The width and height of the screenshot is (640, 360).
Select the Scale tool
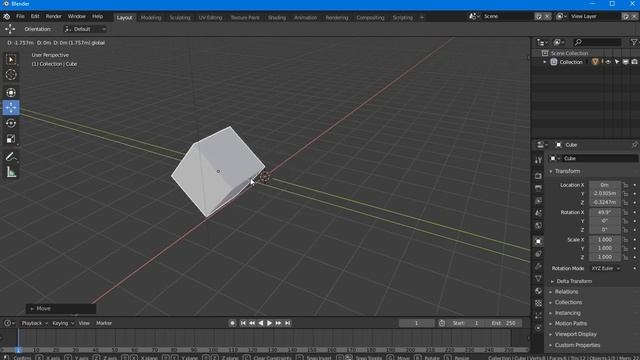(11, 139)
